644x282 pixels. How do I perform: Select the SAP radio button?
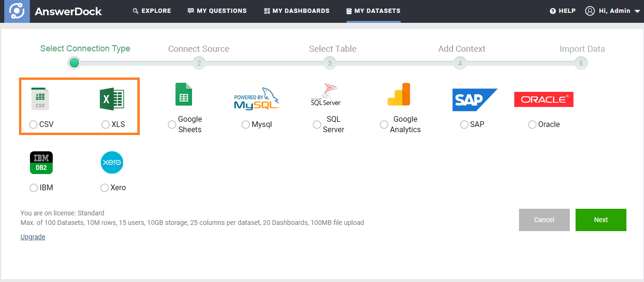(x=464, y=125)
